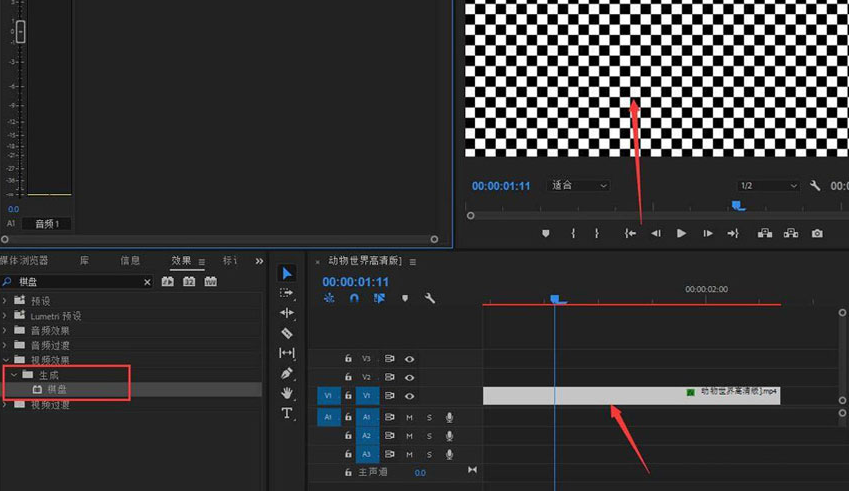Viewport: 849px width, 491px height.
Task: Switch to the 信息 panel tab
Action: pyautogui.click(x=130, y=261)
